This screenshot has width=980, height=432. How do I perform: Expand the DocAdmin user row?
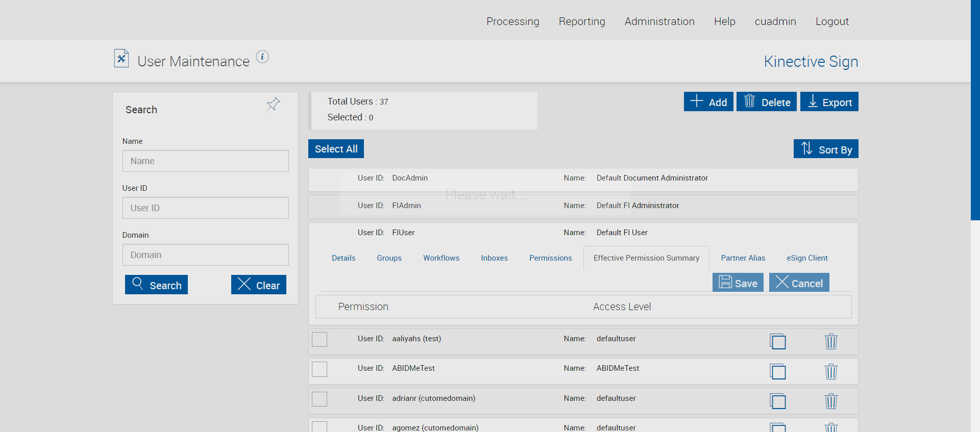(583, 180)
